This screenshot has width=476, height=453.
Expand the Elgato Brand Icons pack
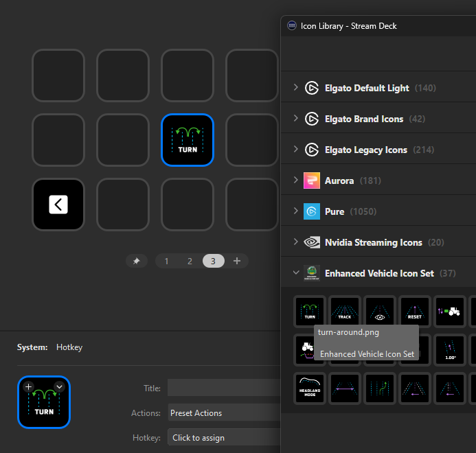295,118
